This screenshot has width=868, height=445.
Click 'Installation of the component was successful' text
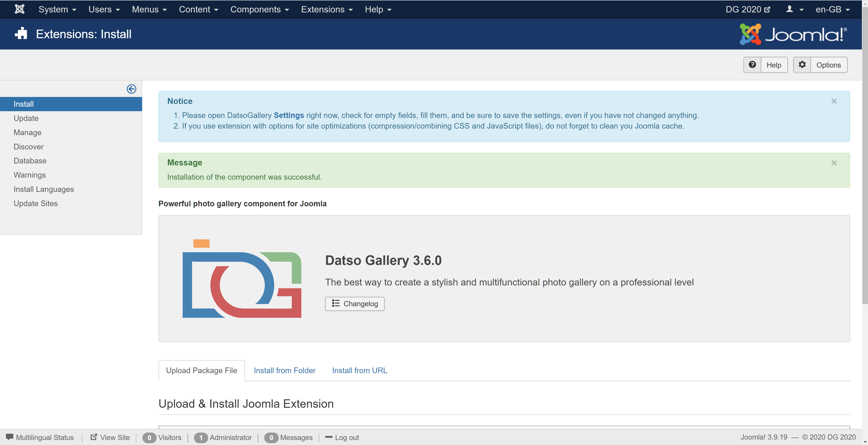(x=244, y=177)
